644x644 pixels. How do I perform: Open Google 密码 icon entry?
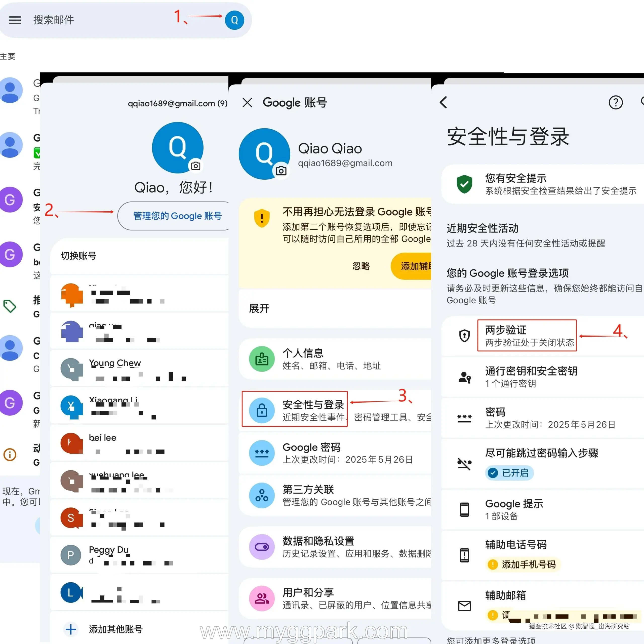point(262,453)
